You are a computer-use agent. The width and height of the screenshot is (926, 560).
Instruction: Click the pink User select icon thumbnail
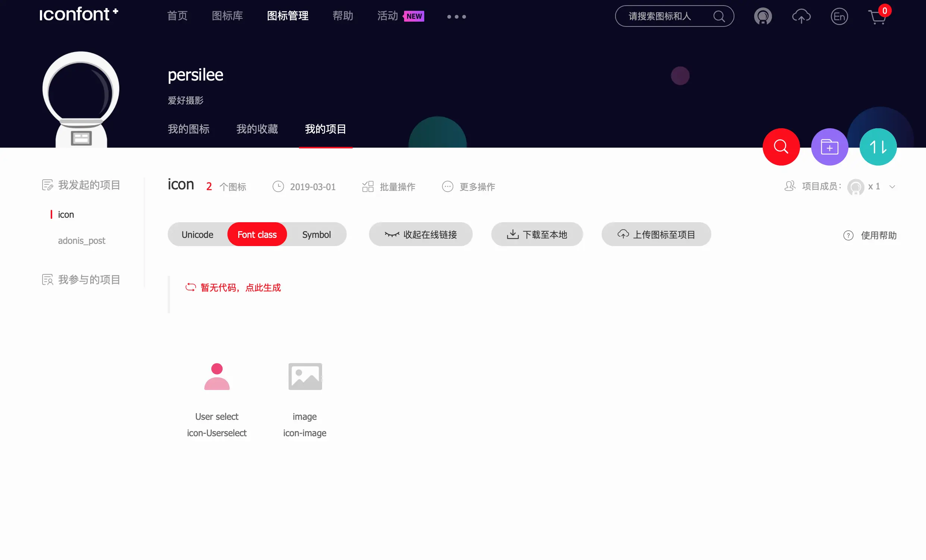point(217,377)
